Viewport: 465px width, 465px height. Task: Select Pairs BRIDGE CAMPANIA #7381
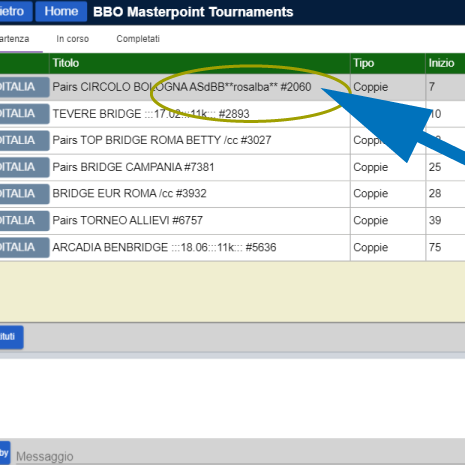(x=133, y=167)
